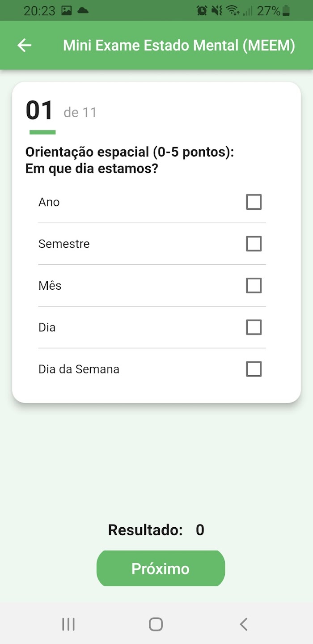Tap the alarm icon in the status bar
The width and height of the screenshot is (313, 644).
coord(202,10)
